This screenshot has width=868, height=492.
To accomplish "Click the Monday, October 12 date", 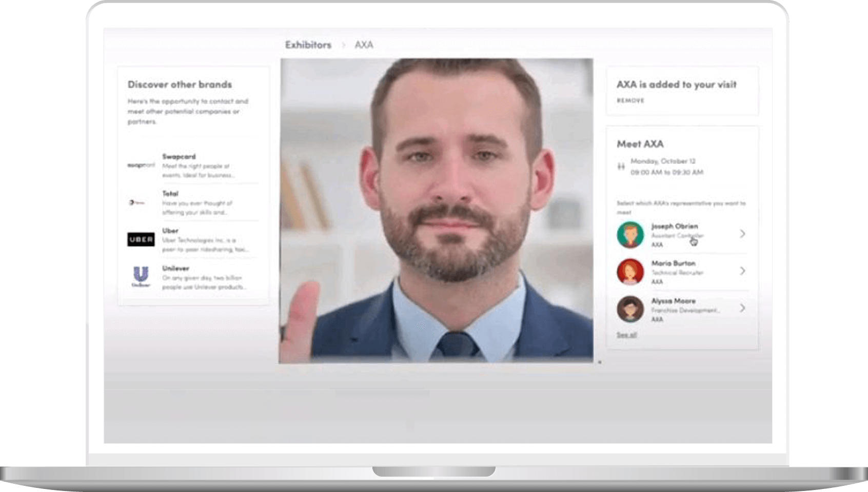I will (663, 161).
